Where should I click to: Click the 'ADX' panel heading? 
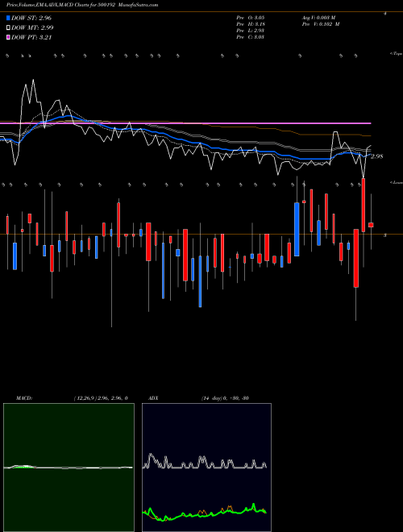click(x=153, y=398)
